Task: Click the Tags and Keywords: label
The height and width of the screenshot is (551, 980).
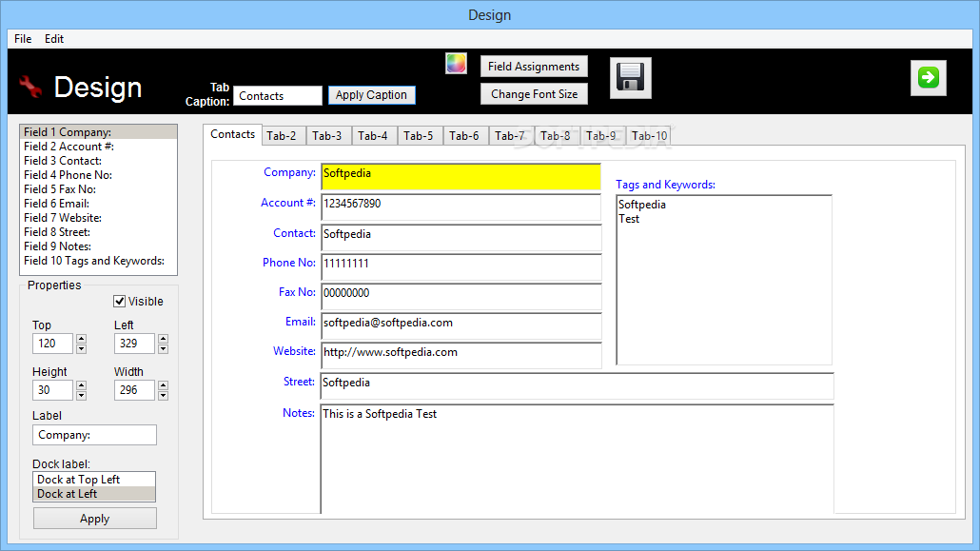Action: (666, 185)
